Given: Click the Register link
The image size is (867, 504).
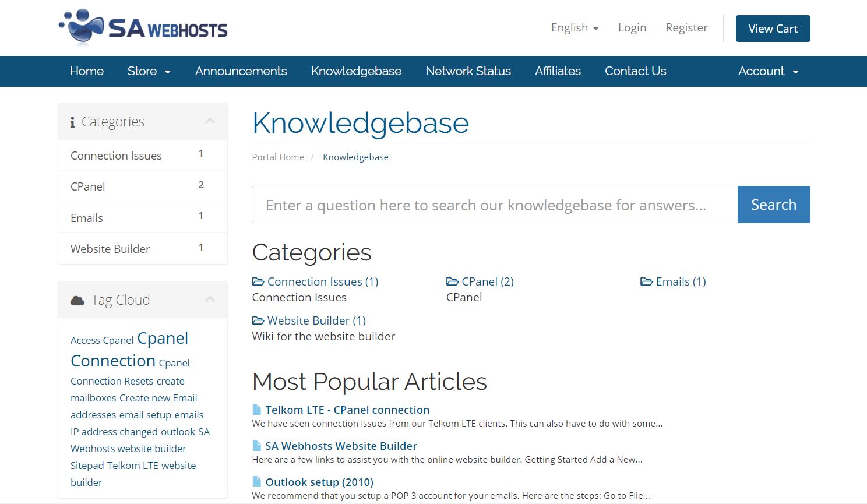Looking at the screenshot, I should (686, 27).
